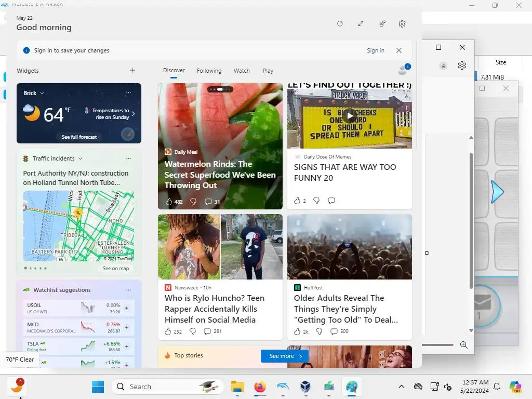Like the Older Adults article
The height and width of the screenshot is (399, 532).
click(x=297, y=331)
